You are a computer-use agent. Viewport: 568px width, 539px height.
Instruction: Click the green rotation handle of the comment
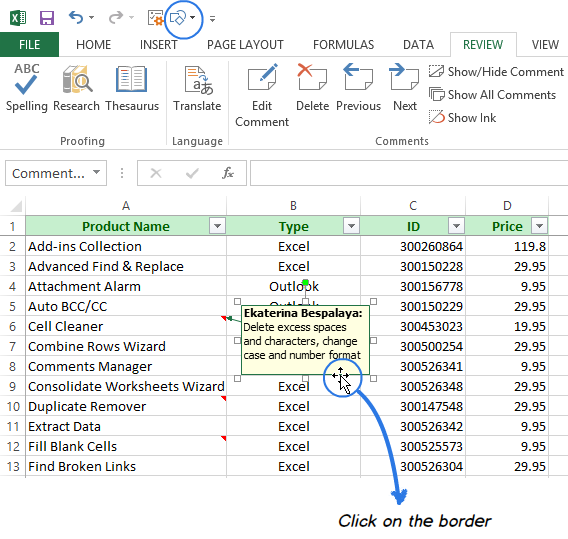tap(305, 282)
